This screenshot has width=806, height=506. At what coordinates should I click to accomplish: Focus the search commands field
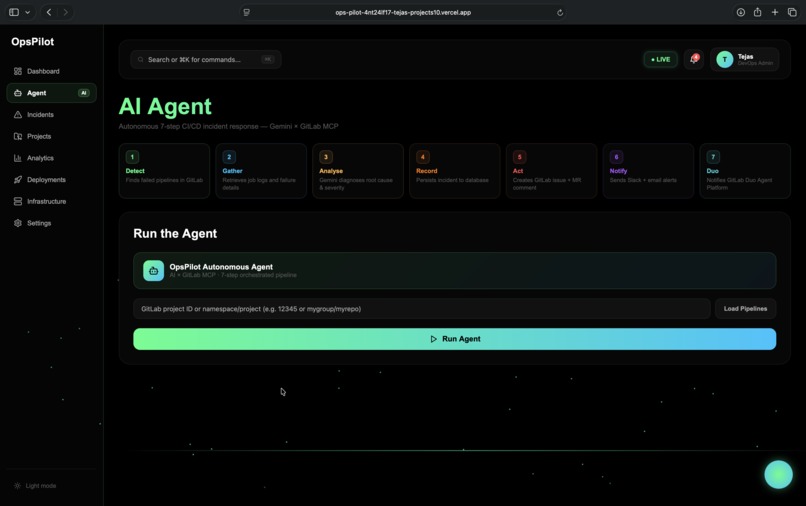206,60
